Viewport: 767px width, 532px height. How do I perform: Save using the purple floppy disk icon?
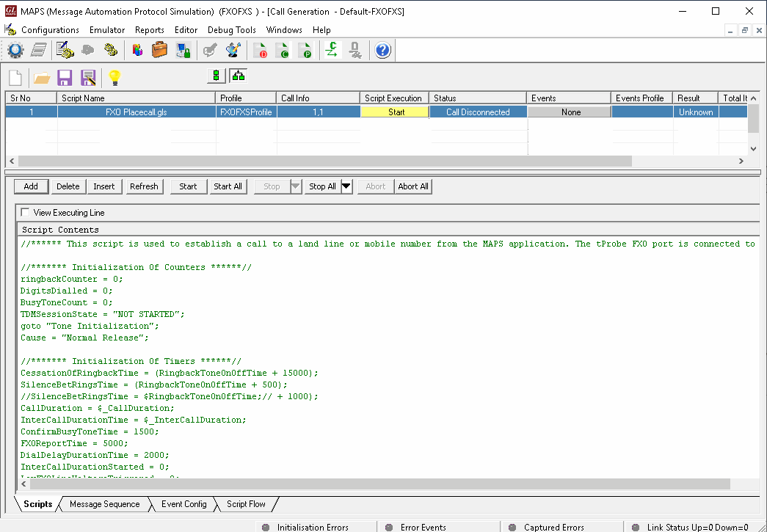coord(65,77)
